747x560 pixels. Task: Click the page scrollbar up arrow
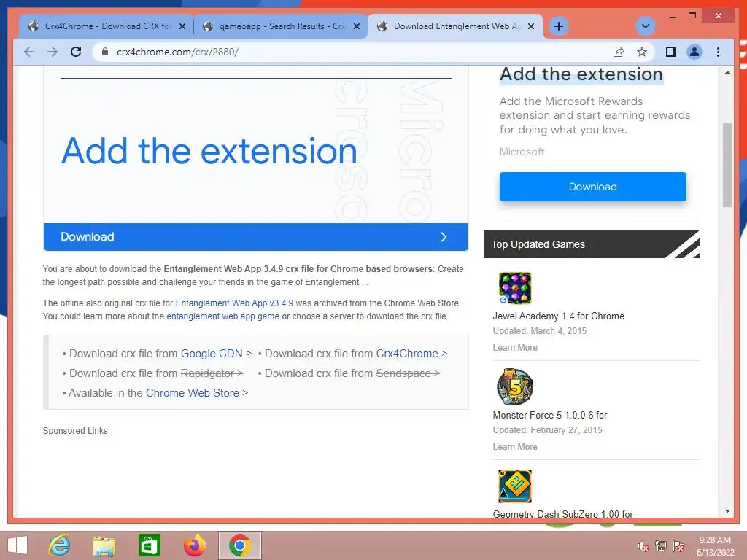(727, 72)
